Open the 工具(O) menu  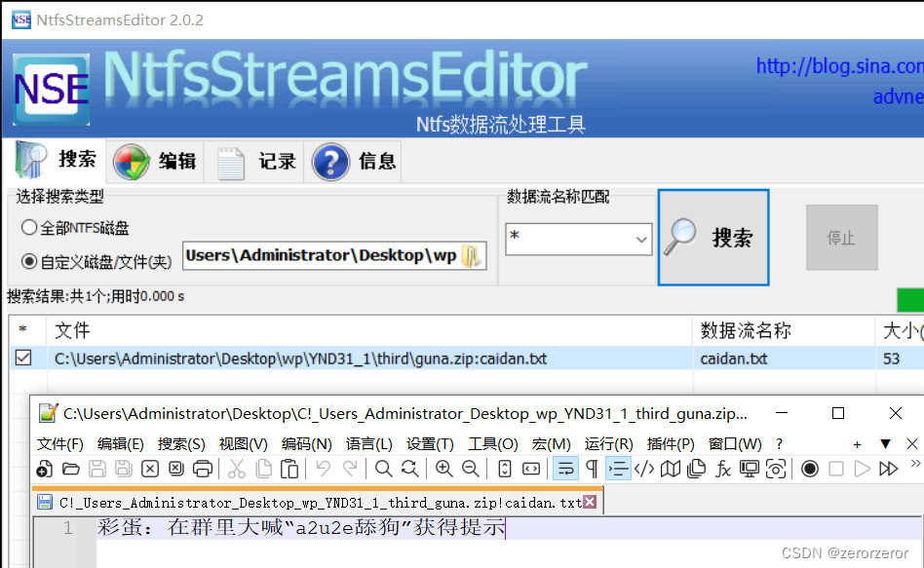(x=492, y=444)
